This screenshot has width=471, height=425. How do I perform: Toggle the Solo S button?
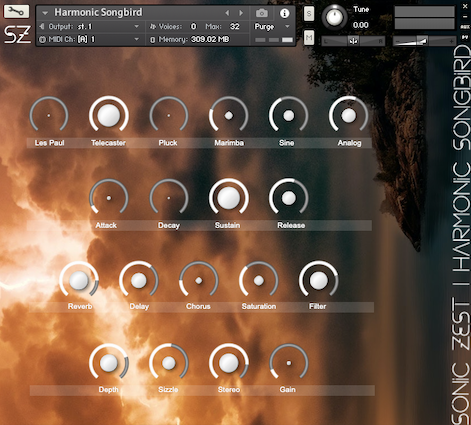pos(309,14)
